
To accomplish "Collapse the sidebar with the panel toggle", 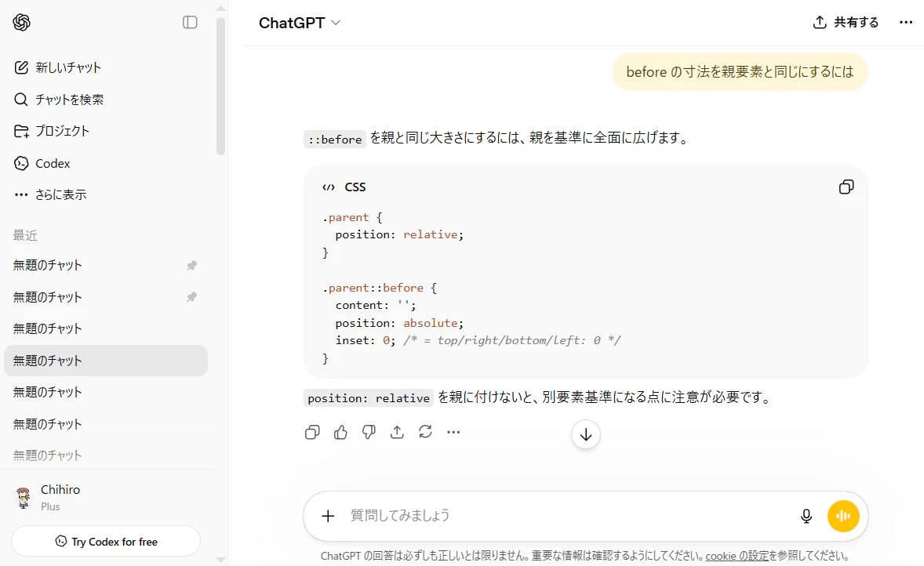I will (190, 23).
